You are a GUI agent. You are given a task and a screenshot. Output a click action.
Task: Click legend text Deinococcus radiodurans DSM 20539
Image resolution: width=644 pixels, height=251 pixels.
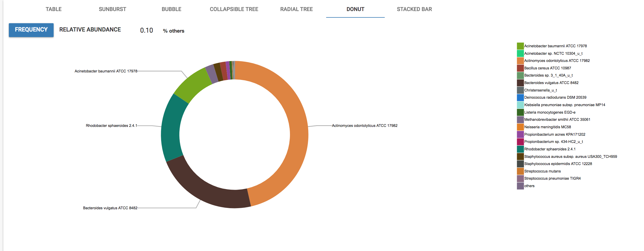coord(555,97)
